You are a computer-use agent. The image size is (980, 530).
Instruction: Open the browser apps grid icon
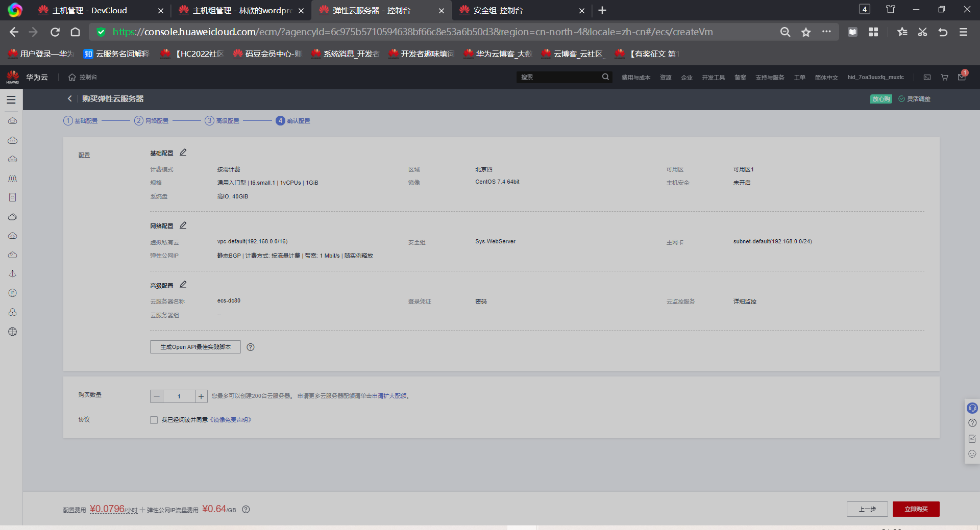pos(873,32)
